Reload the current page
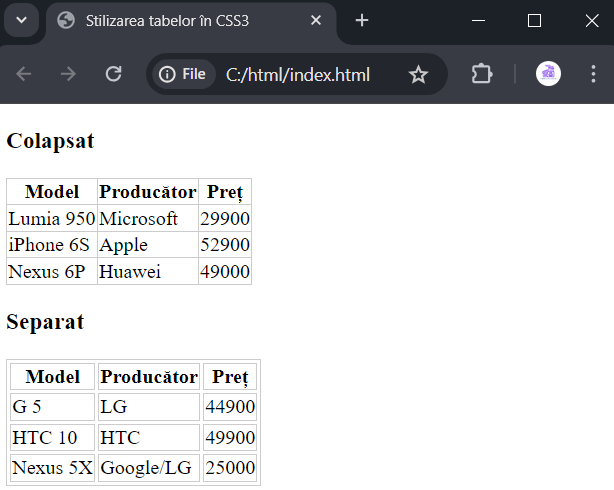The height and width of the screenshot is (490, 614). [x=114, y=74]
